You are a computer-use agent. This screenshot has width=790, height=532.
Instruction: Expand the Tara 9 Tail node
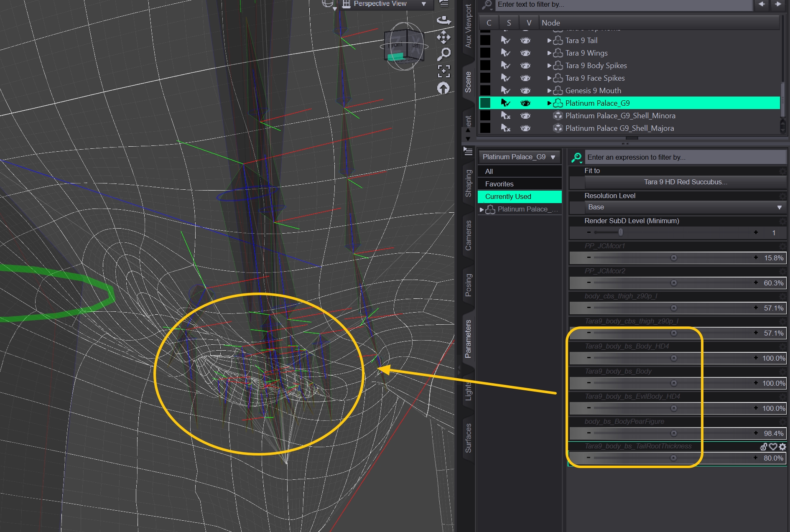click(549, 41)
